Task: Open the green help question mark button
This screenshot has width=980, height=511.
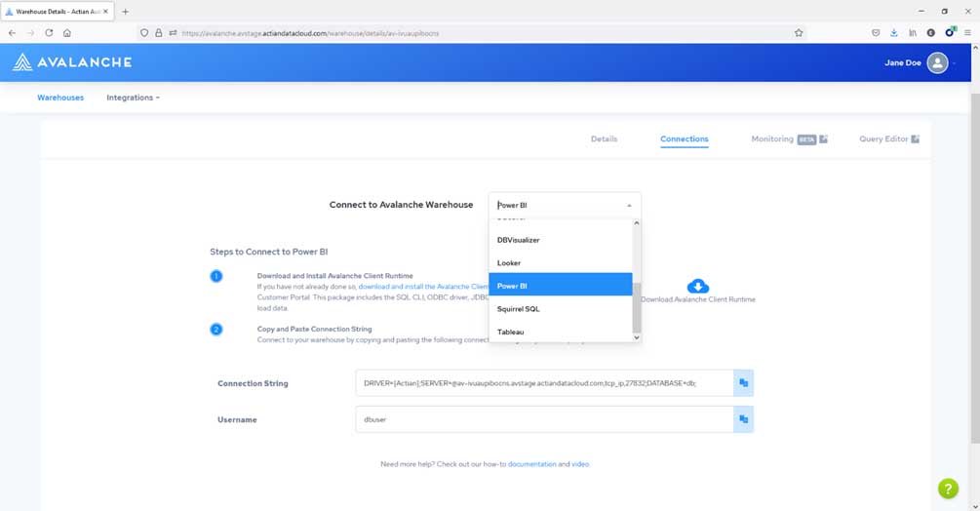Action: tap(948, 489)
